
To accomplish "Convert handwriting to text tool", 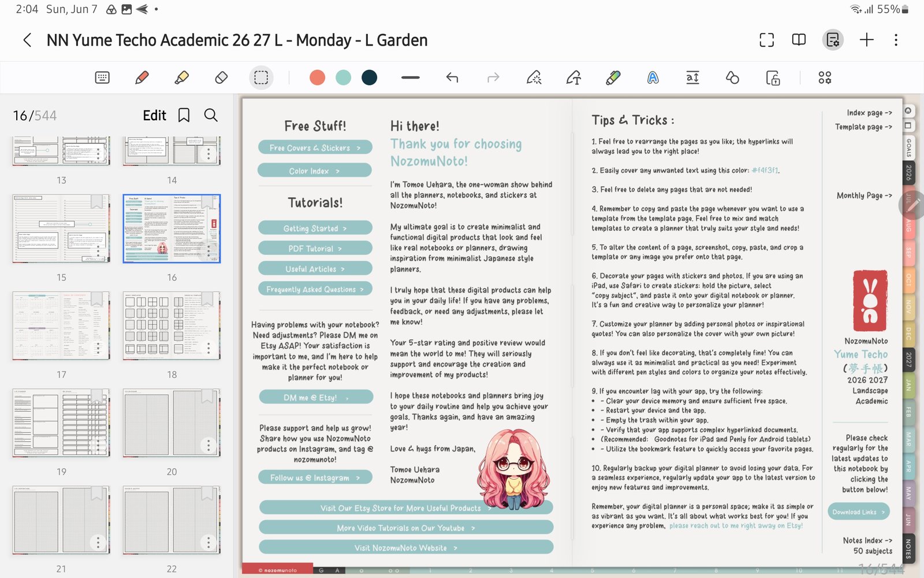I will tap(692, 77).
